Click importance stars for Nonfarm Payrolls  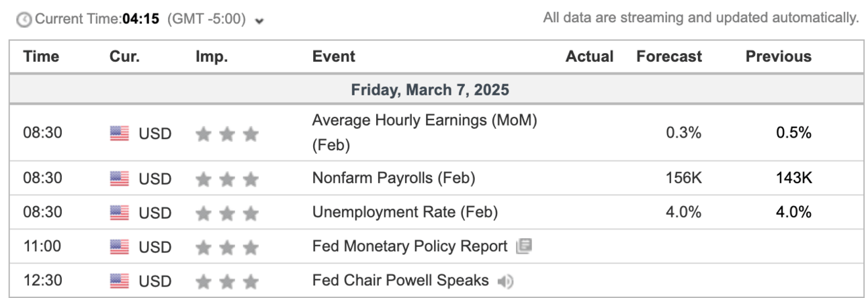pyautogui.click(x=227, y=179)
